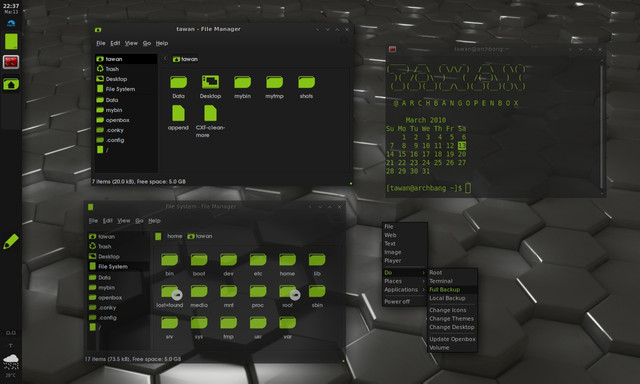Click the home path button in location bar
Screen dimensions: 640x384
click(x=174, y=236)
